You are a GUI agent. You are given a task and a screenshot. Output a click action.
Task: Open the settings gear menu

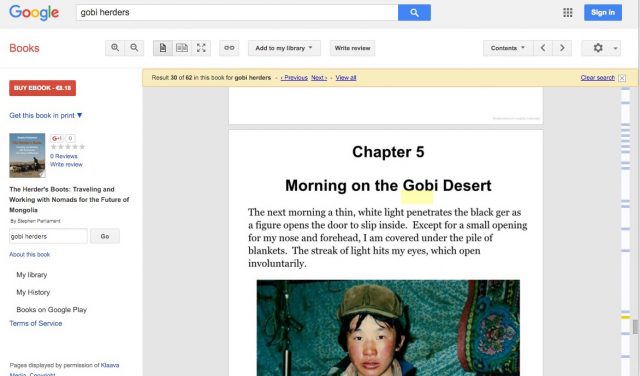pyautogui.click(x=601, y=48)
